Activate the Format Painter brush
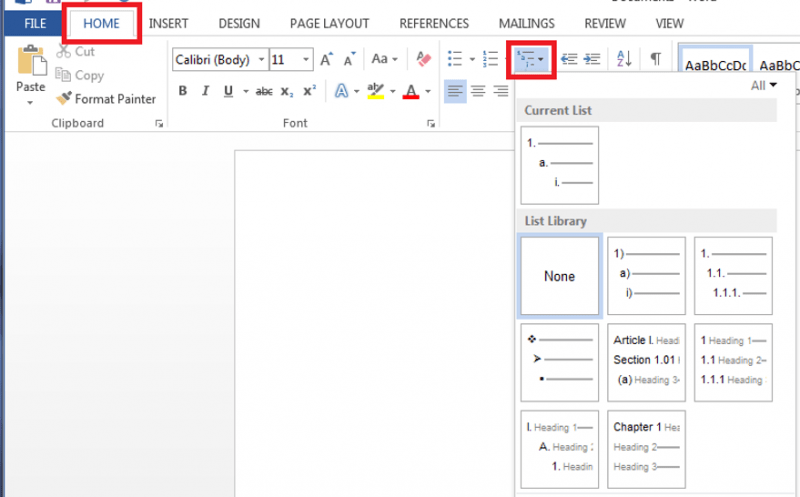The height and width of the screenshot is (497, 800). pyautogui.click(x=64, y=98)
